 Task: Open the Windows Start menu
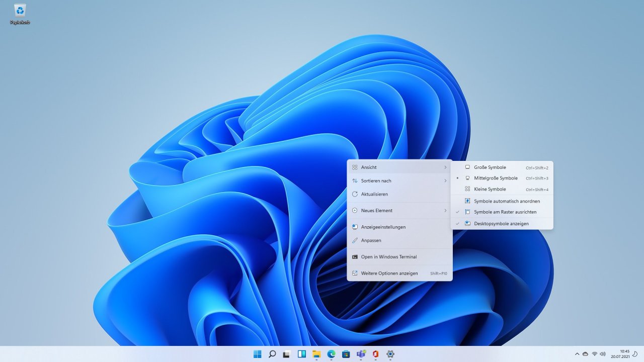(x=258, y=354)
